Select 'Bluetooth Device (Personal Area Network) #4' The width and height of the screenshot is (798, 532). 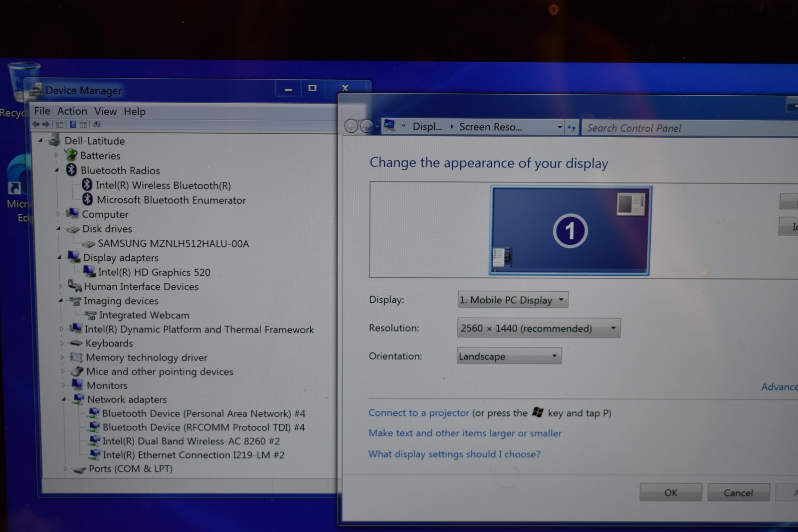click(203, 413)
